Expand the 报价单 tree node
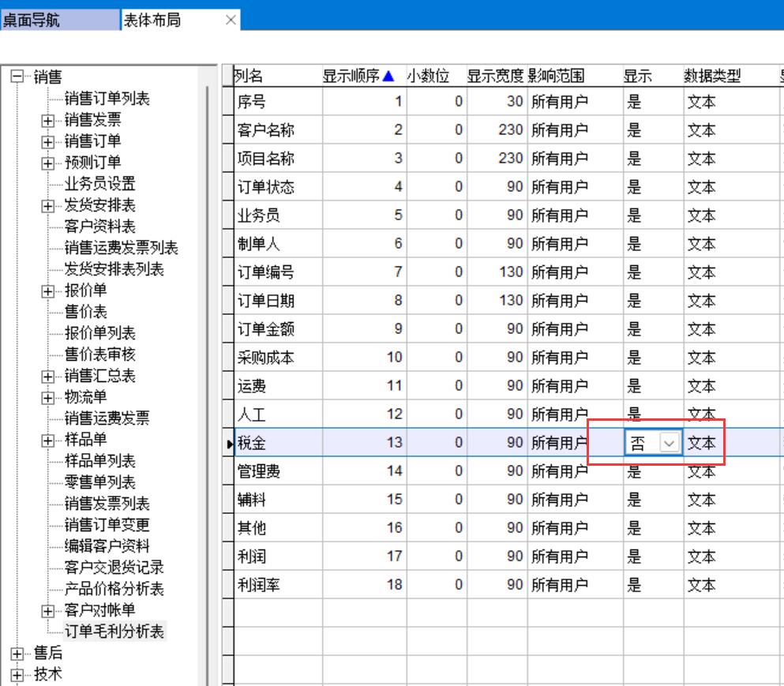Screen dimensions: 784x686 48,291
